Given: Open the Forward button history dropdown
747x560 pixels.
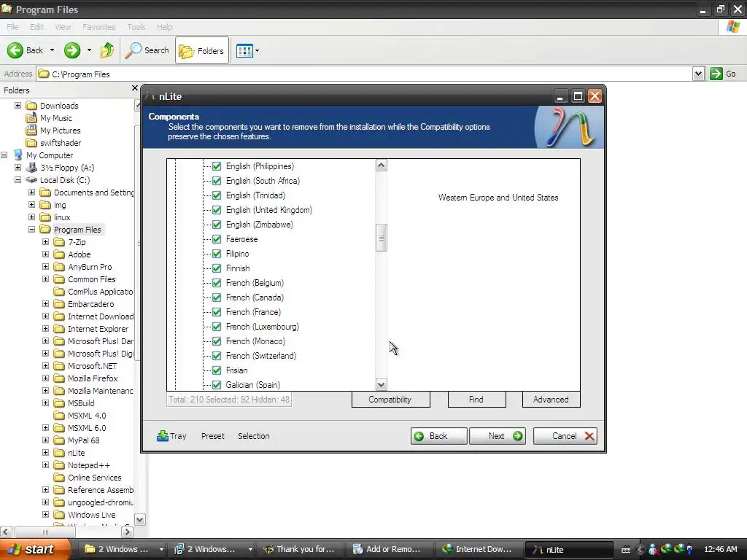Looking at the screenshot, I should coord(89,50).
